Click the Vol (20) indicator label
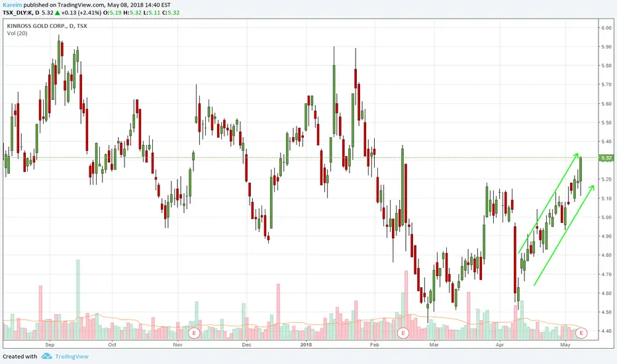The height and width of the screenshot is (364, 617). (x=17, y=34)
